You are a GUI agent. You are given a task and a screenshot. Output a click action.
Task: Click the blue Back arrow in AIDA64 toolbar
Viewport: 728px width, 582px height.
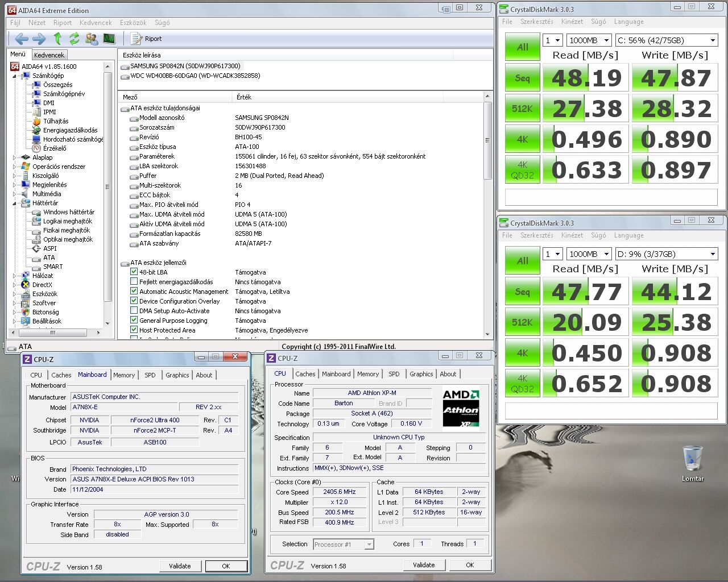pyautogui.click(x=22, y=39)
